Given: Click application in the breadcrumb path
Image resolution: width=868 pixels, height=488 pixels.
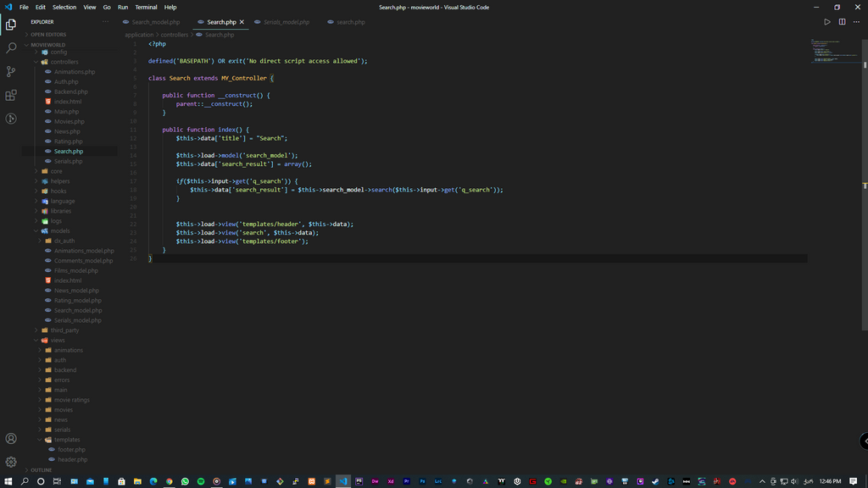Looking at the screenshot, I should point(139,35).
